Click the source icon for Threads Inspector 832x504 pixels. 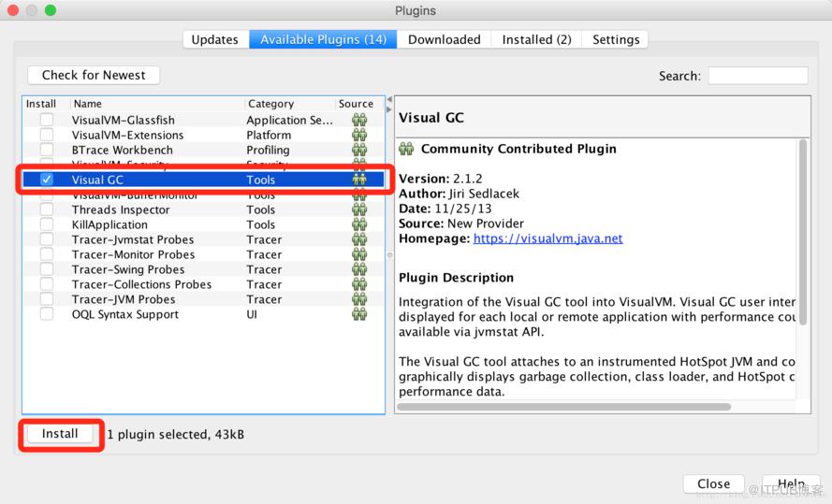pos(359,209)
